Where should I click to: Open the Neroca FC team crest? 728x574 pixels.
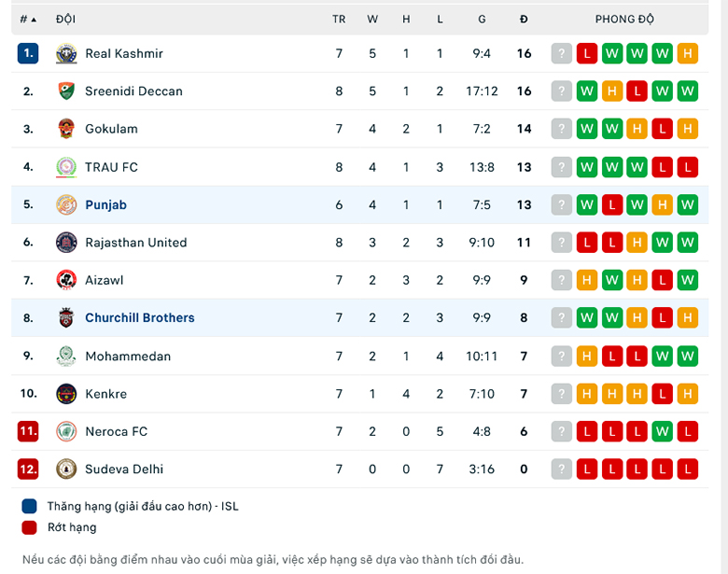pyautogui.click(x=66, y=431)
